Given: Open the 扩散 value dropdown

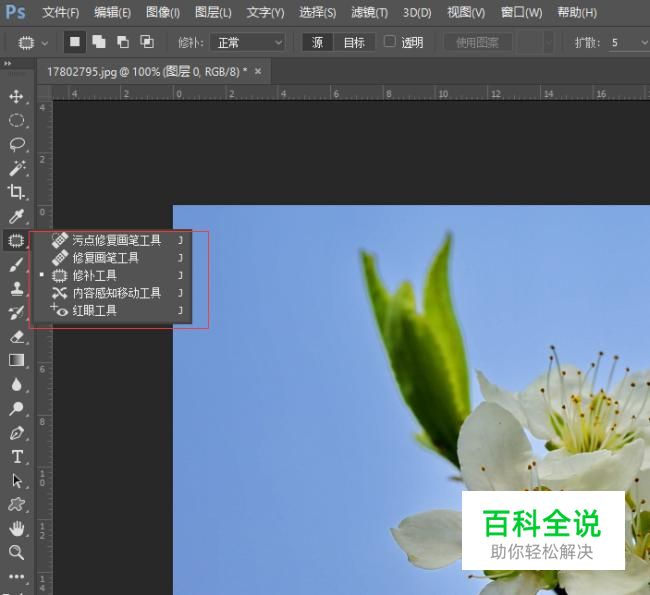Looking at the screenshot, I should pos(644,42).
